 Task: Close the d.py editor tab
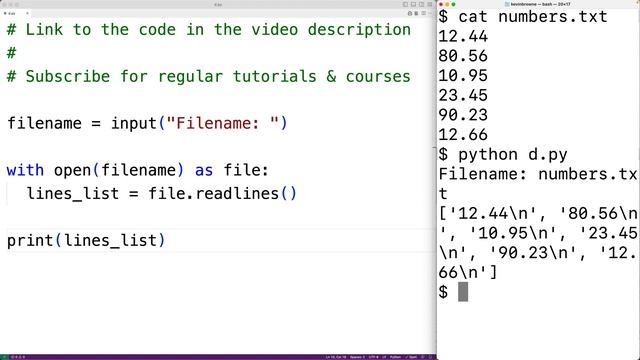[x=27, y=13]
